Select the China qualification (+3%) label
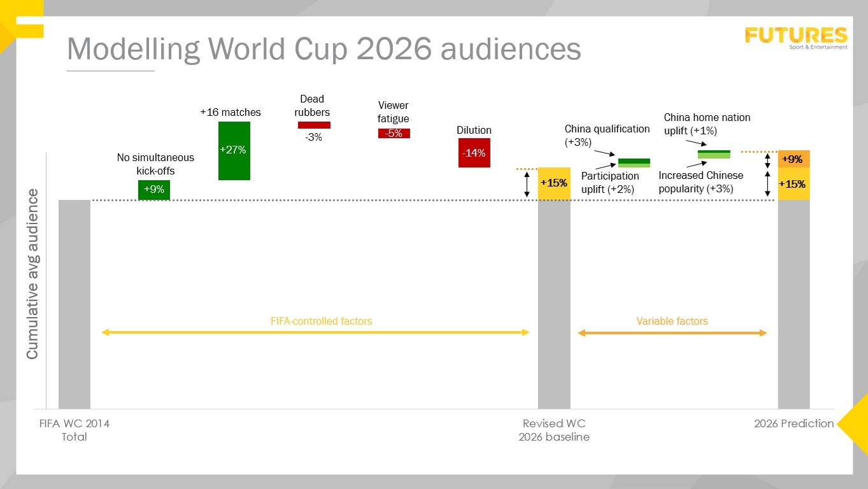The width and height of the screenshot is (868, 489). (607, 135)
